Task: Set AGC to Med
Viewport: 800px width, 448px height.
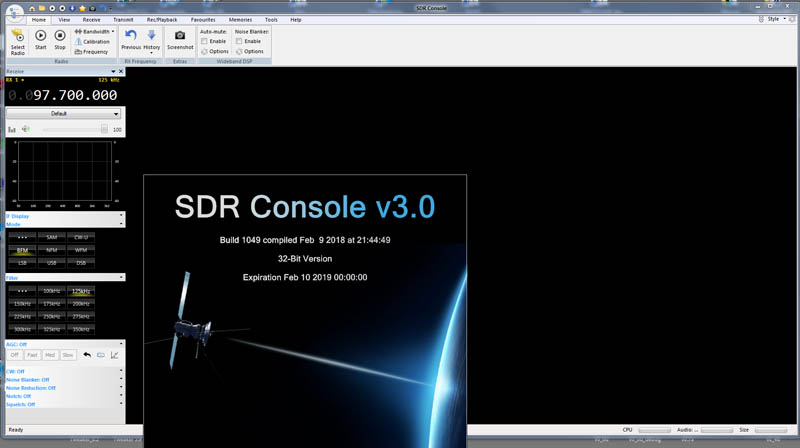Action: pyautogui.click(x=50, y=355)
